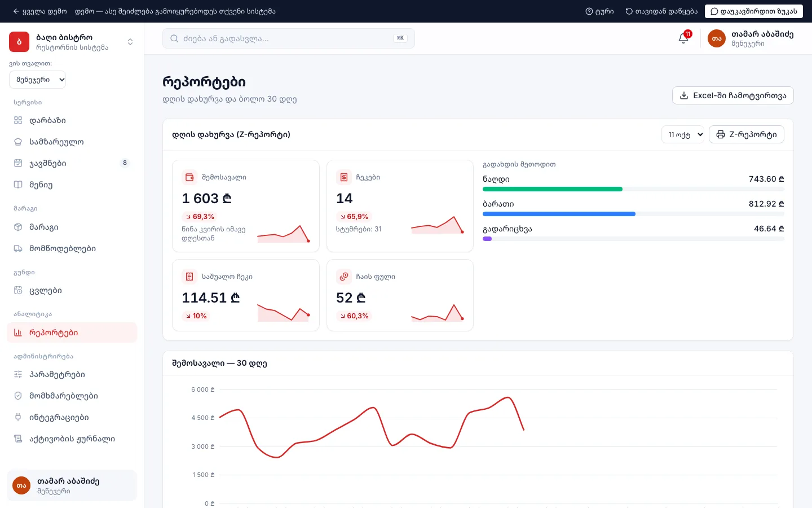Click the ბაღი ბისტრო red logo icon
This screenshot has height=508, width=812.
19,42
